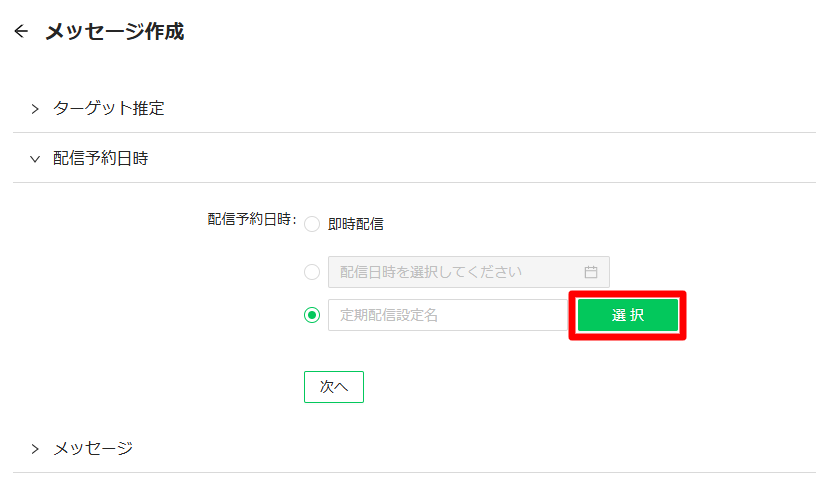Viewport: 816px width, 500px height.
Task: Click the メッセージ作成 page heading
Action: point(114,31)
